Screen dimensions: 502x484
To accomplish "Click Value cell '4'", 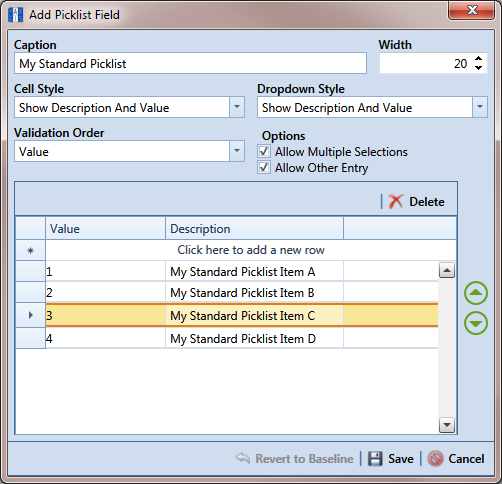I will pos(105,338).
